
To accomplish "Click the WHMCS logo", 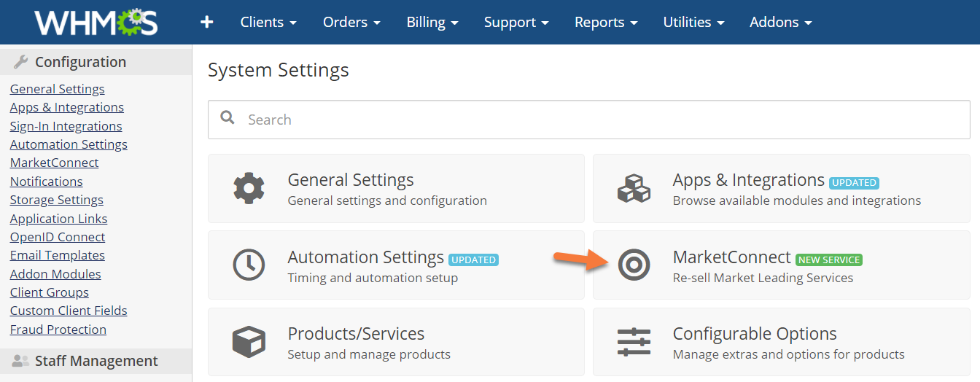I will click(x=96, y=23).
